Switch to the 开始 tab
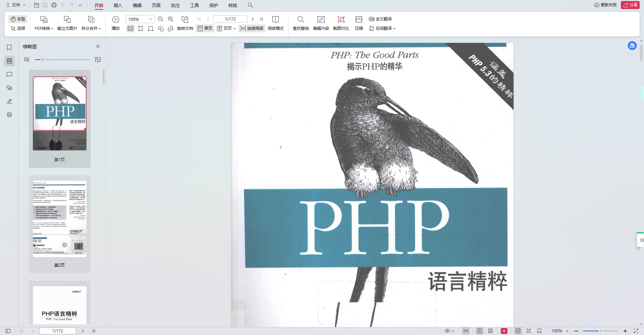Screen dimensions: 644x335 [x=99, y=5]
